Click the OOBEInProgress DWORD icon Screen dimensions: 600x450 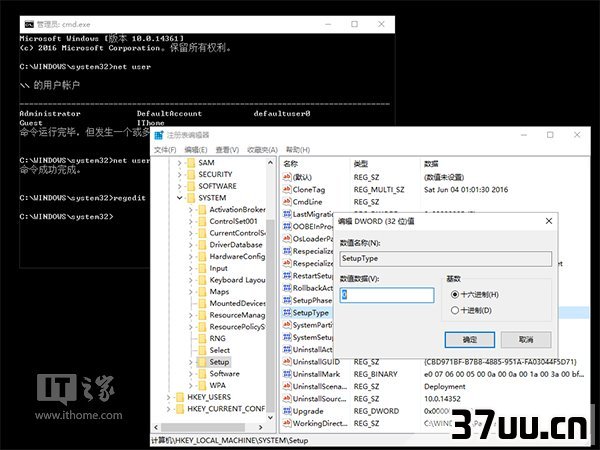click(x=287, y=226)
